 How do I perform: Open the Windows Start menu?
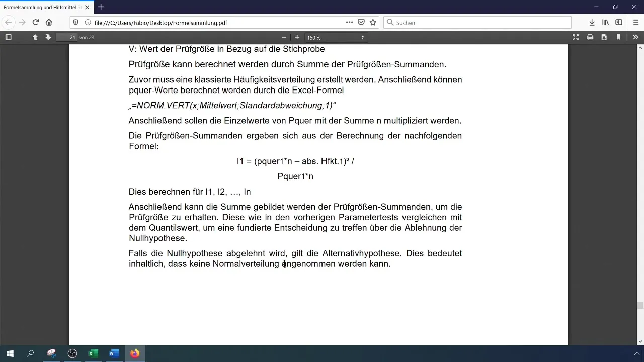coord(10,353)
